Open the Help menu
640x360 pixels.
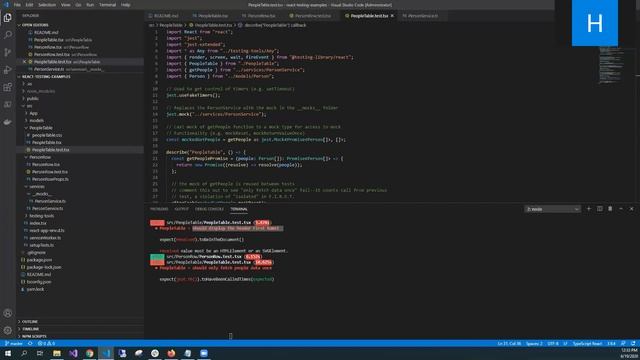tap(125, 5)
